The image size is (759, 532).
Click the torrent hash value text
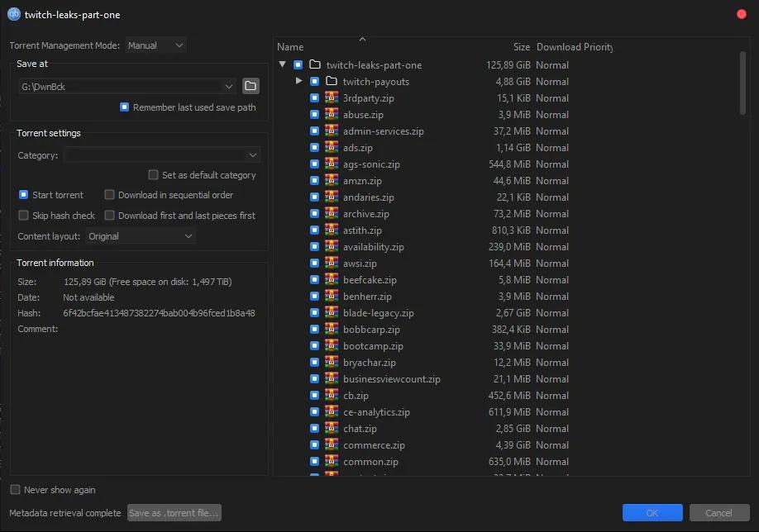pyautogui.click(x=159, y=313)
